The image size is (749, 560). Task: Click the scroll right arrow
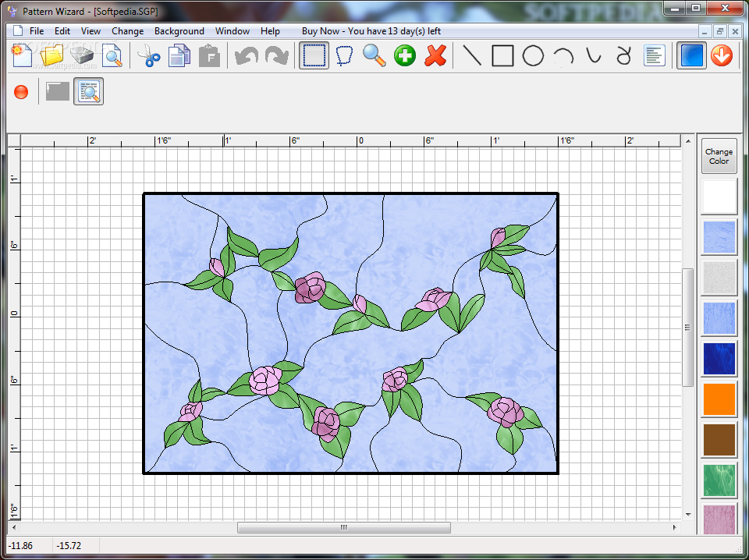pos(674,527)
